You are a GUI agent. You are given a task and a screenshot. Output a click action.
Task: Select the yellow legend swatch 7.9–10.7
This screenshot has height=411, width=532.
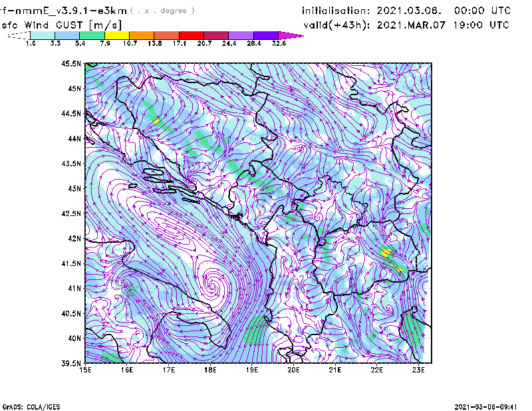coord(117,35)
